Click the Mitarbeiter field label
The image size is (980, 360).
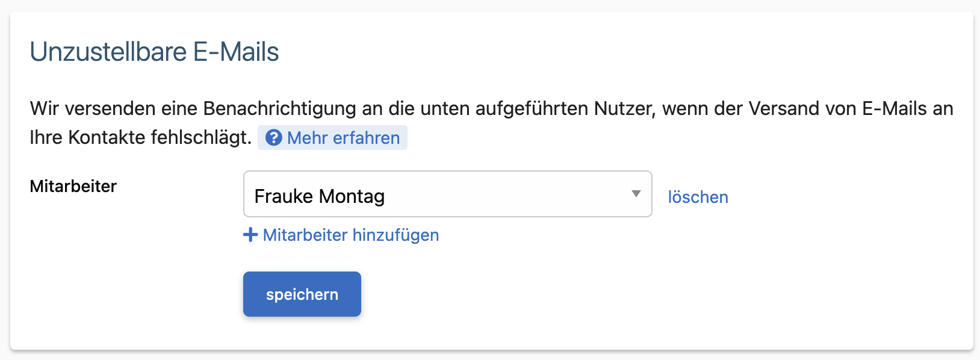(x=73, y=186)
